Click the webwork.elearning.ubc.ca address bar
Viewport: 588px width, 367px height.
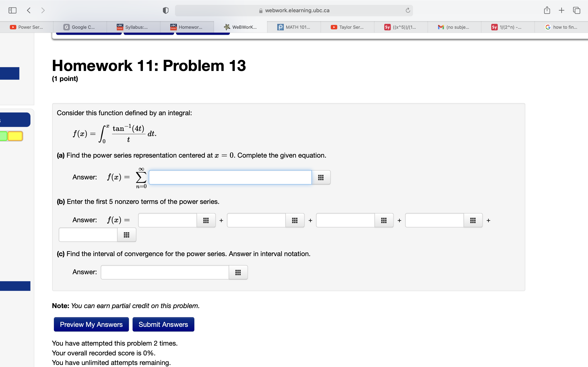pos(294,10)
